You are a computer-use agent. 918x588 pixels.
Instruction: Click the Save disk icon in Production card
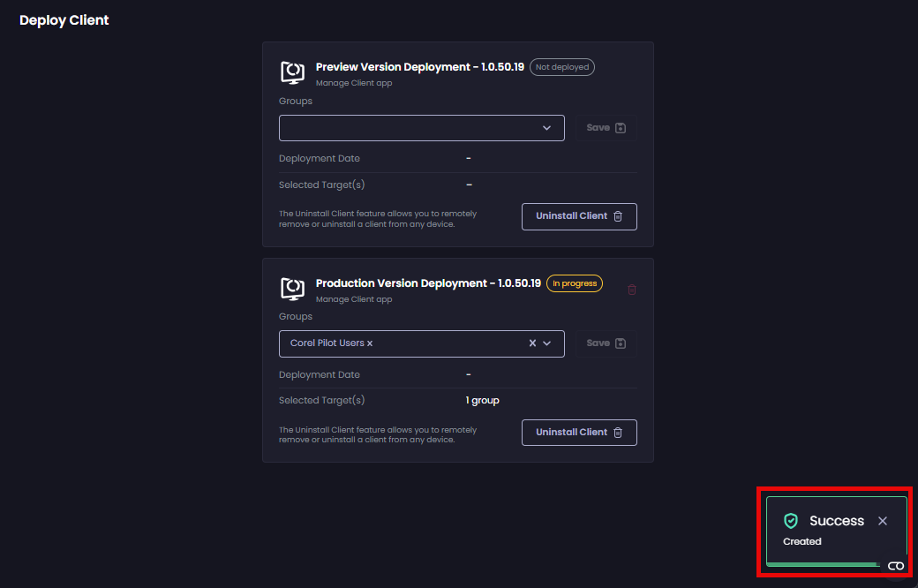coord(621,343)
